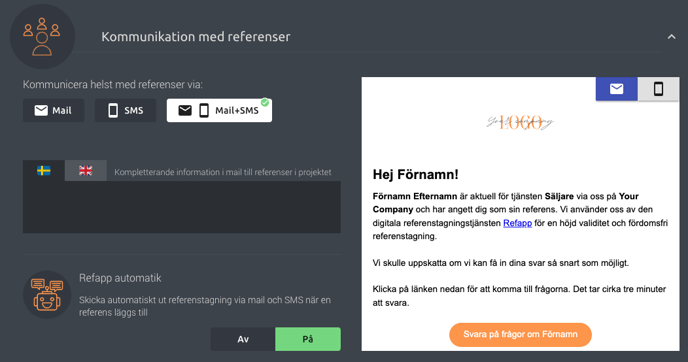Viewport: 688px width, 362px height.
Task: Click Svara på frågor om Förnamn button
Action: pos(520,335)
